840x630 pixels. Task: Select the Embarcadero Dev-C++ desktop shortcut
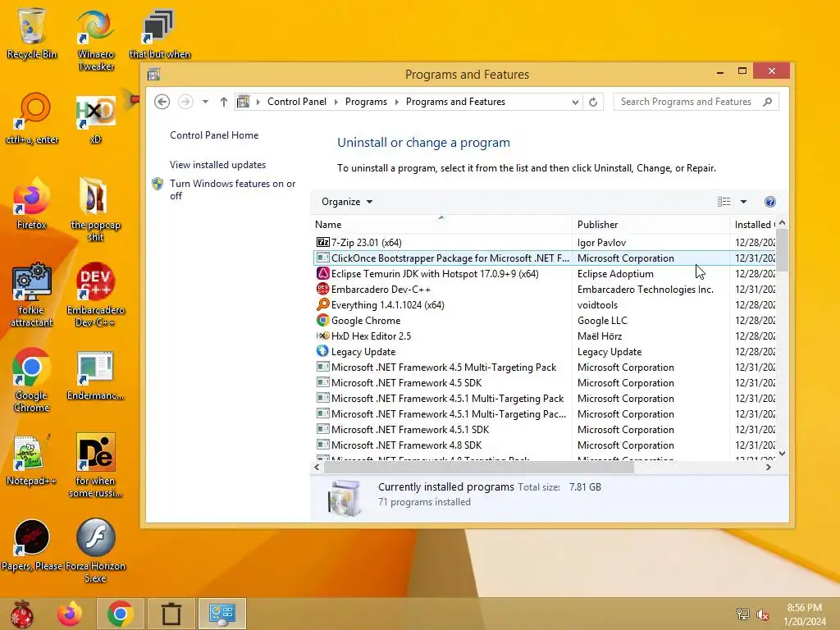pyautogui.click(x=95, y=294)
